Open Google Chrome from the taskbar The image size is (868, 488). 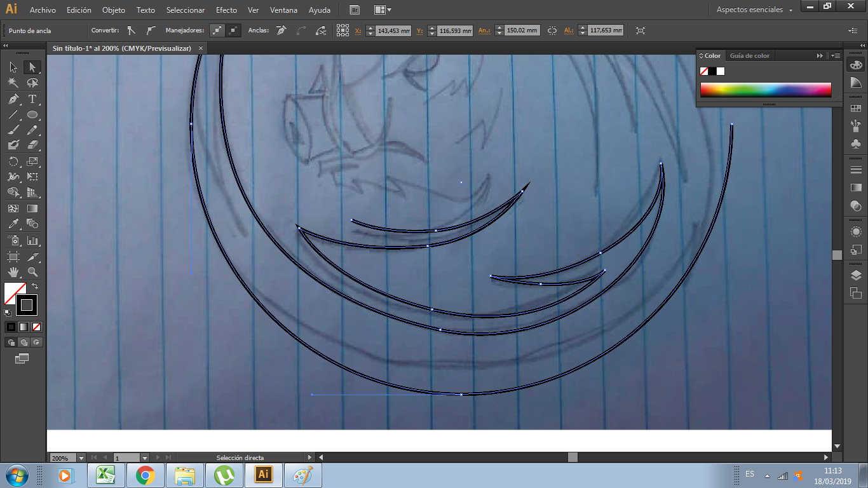[x=146, y=475]
